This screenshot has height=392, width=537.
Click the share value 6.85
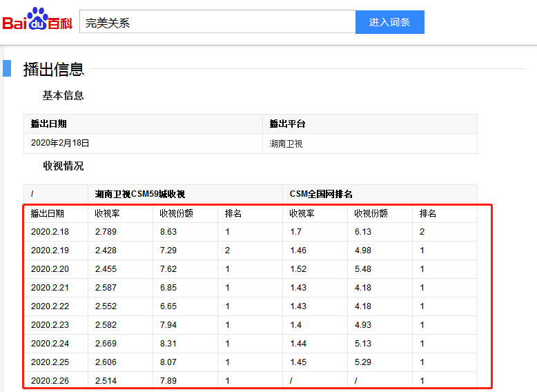coord(168,288)
